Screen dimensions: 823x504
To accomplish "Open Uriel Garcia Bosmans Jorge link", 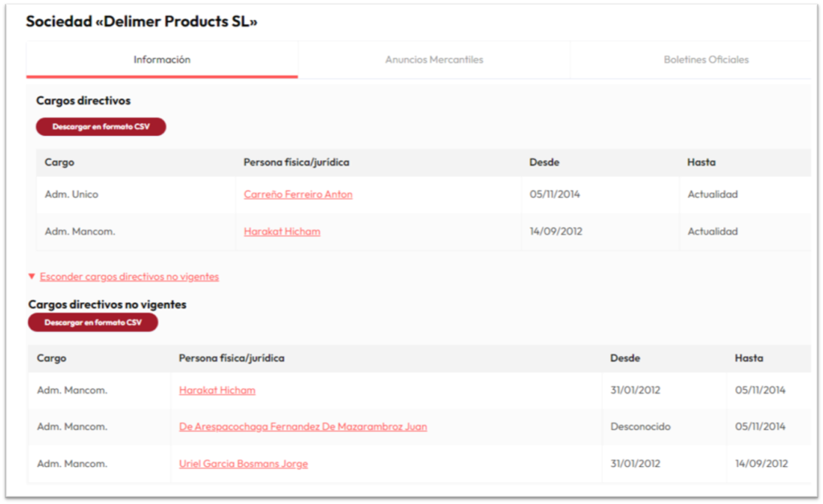I will point(244,464).
